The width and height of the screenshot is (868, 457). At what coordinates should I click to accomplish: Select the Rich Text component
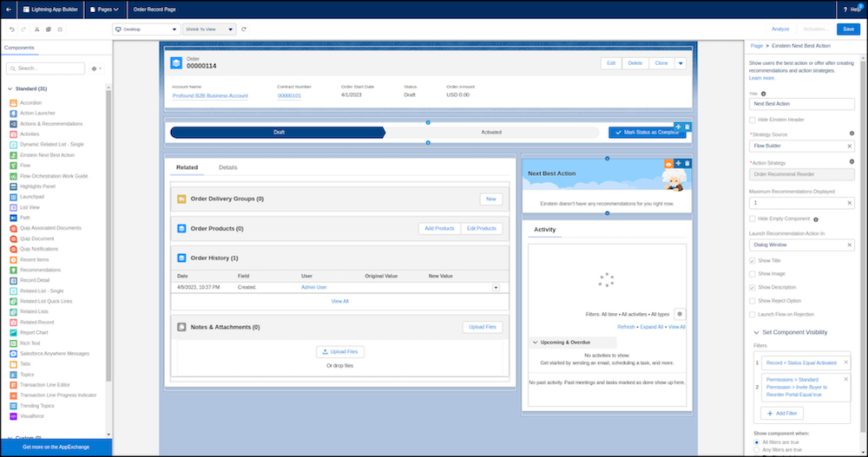[30, 343]
